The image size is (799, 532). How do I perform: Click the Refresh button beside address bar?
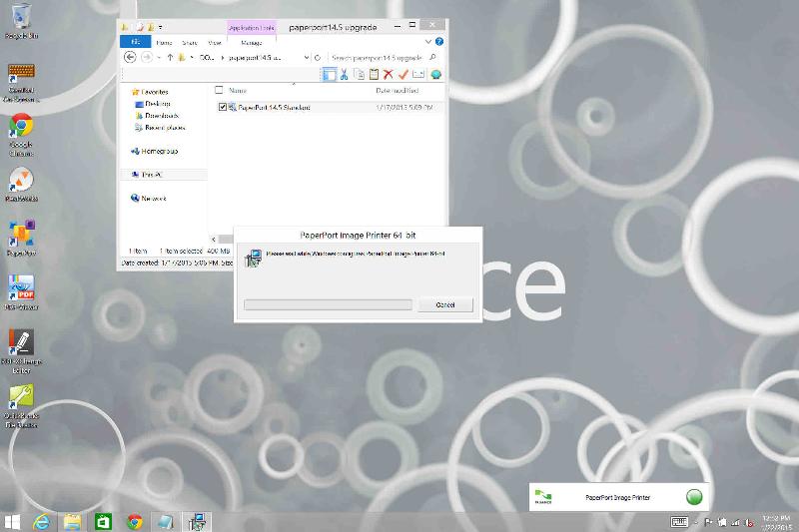318,58
